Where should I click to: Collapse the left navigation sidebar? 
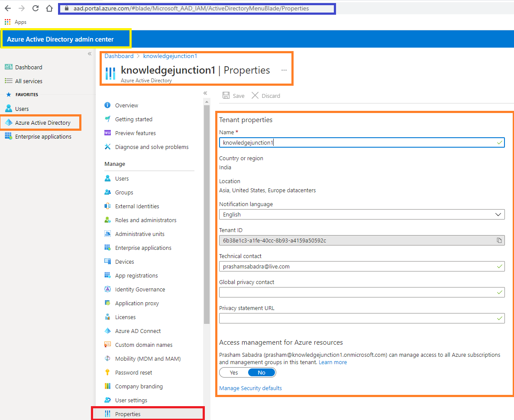[89, 54]
